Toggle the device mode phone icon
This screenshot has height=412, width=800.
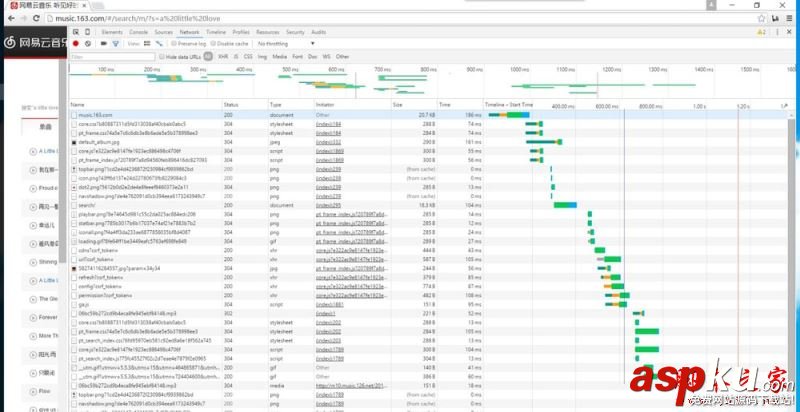click(x=87, y=32)
